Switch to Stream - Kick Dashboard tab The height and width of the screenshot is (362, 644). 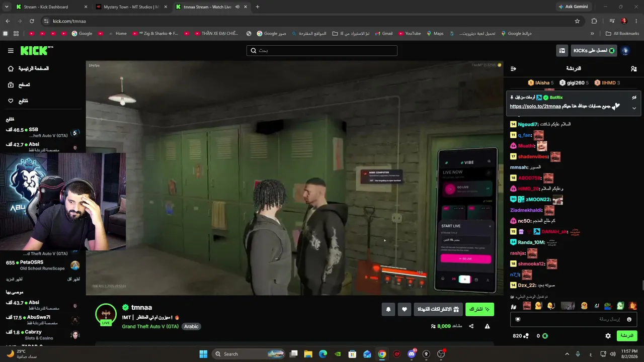tap(52, 7)
